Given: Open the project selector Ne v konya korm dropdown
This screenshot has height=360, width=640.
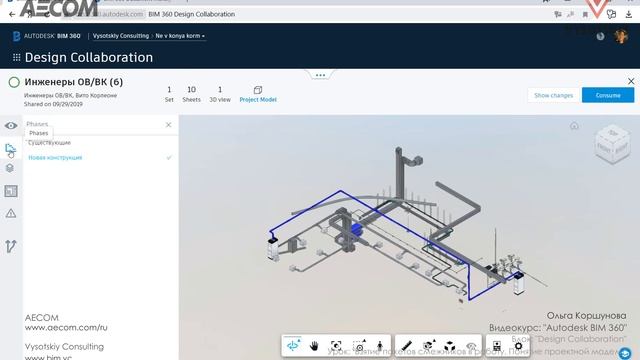Looking at the screenshot, I should click(180, 36).
